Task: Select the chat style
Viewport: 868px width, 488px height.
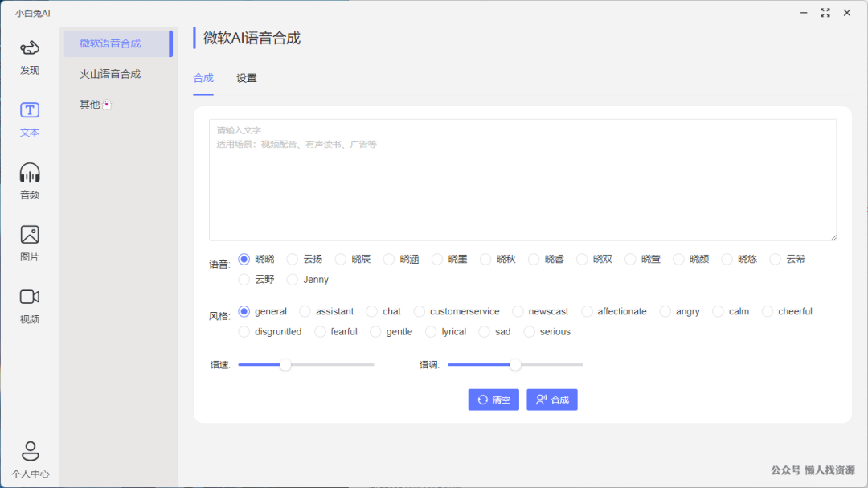Action: click(x=372, y=311)
